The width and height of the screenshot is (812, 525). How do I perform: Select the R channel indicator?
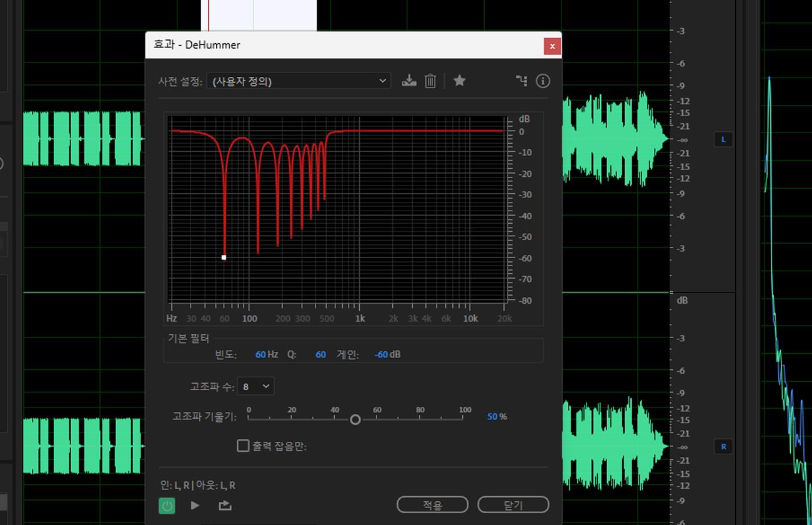723,446
